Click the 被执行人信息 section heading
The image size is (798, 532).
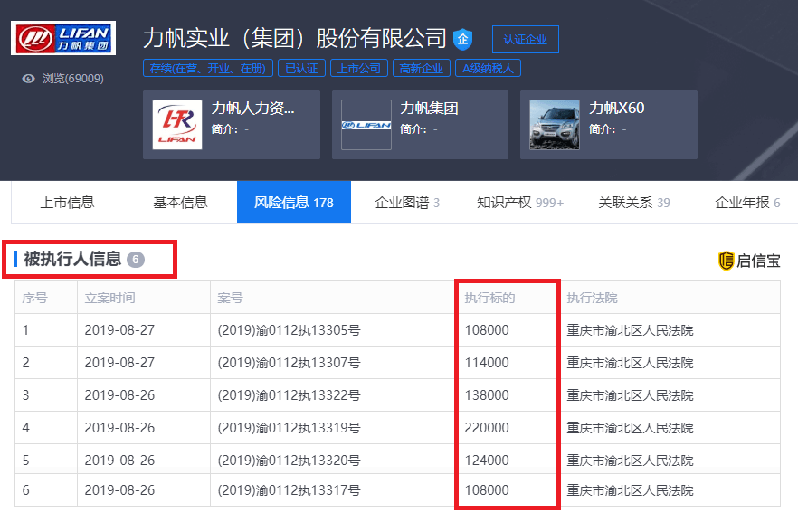[72, 259]
